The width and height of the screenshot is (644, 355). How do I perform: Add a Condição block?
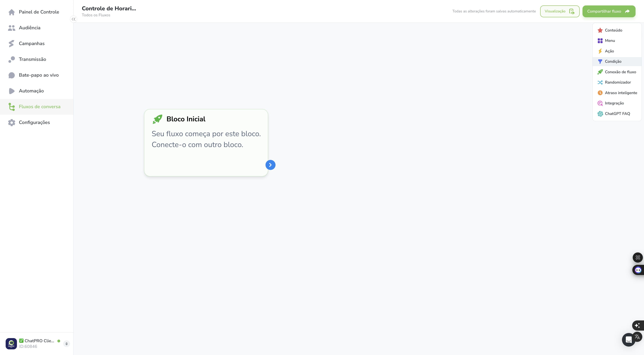click(617, 61)
